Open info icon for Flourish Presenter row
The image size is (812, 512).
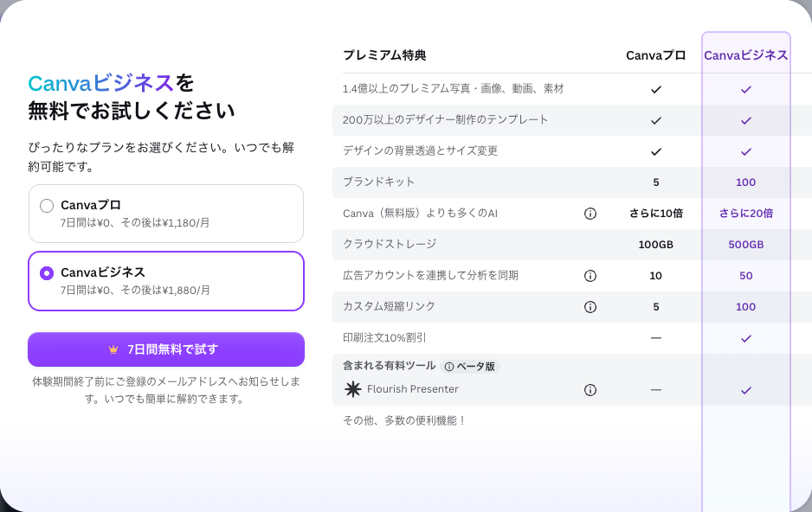(x=590, y=390)
